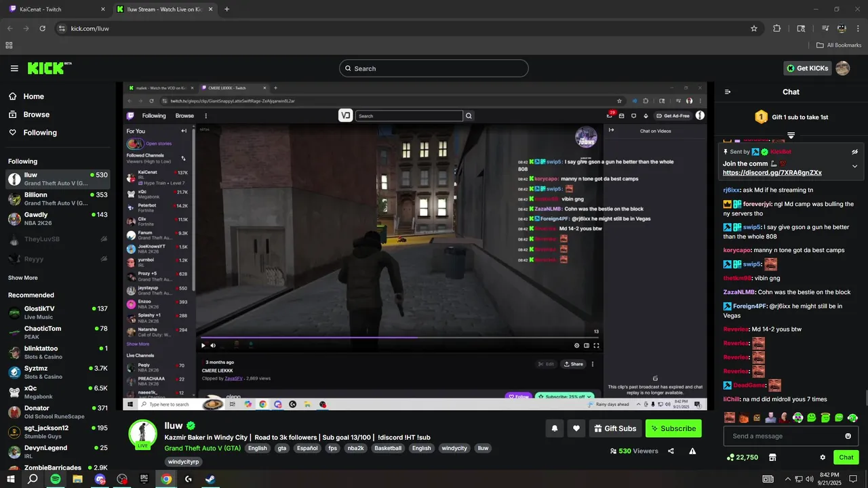Click the green Subscribe button

(x=673, y=428)
